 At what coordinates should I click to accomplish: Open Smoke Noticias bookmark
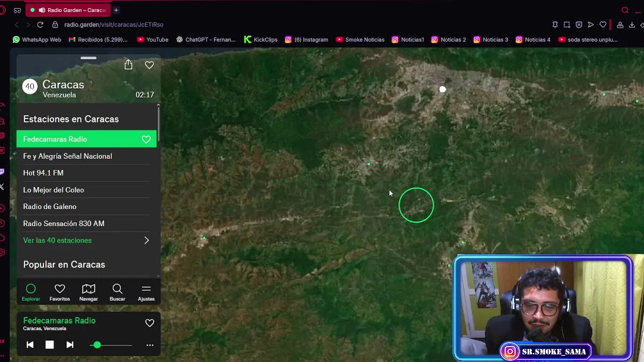click(x=360, y=40)
